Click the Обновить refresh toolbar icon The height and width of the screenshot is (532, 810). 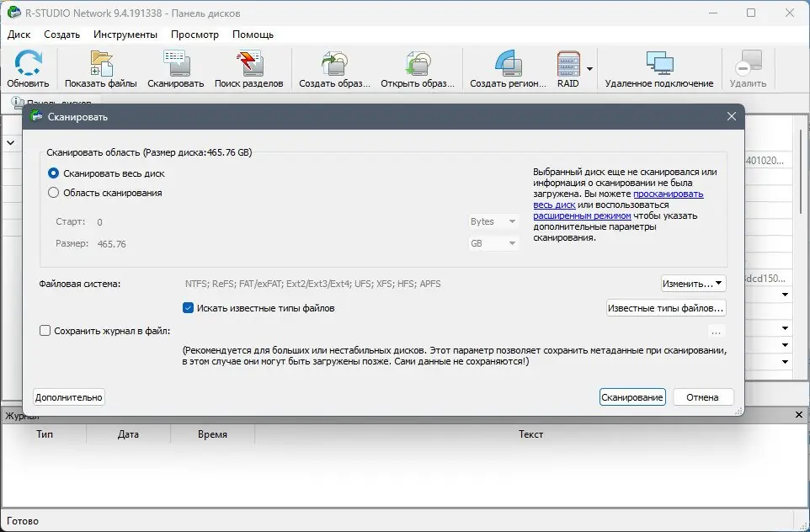(28, 69)
